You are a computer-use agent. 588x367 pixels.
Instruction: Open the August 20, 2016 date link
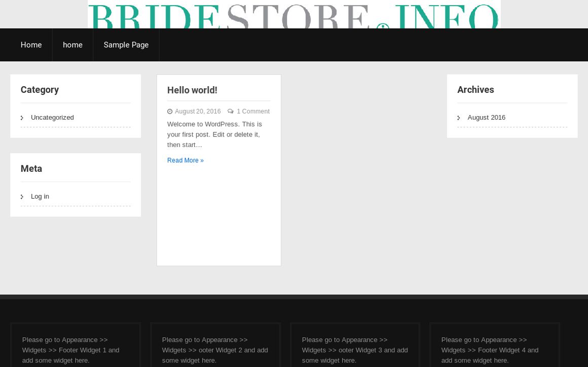(198, 112)
